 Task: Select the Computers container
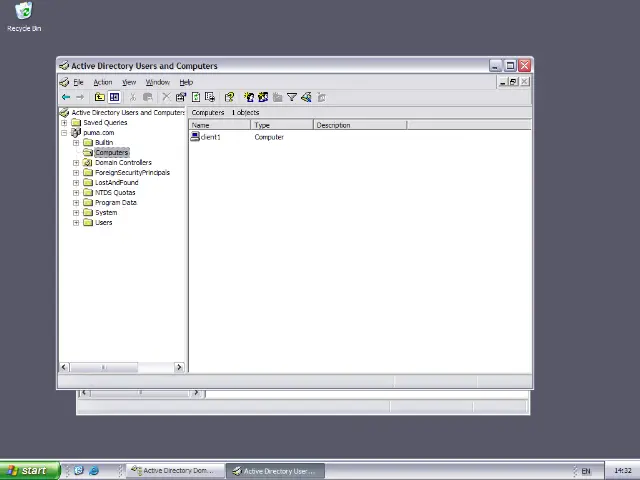click(112, 153)
